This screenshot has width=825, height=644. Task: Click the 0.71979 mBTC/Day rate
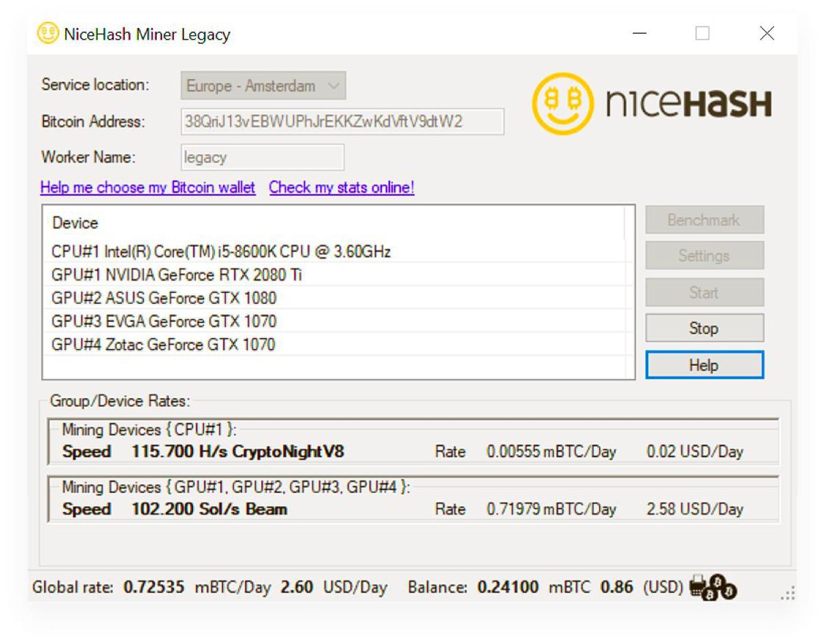coord(551,509)
